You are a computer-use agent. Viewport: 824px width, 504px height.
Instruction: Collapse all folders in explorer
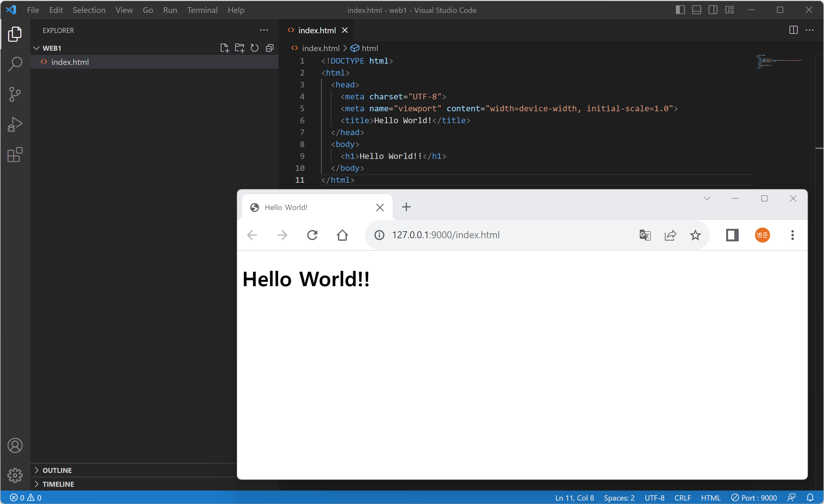[270, 48]
